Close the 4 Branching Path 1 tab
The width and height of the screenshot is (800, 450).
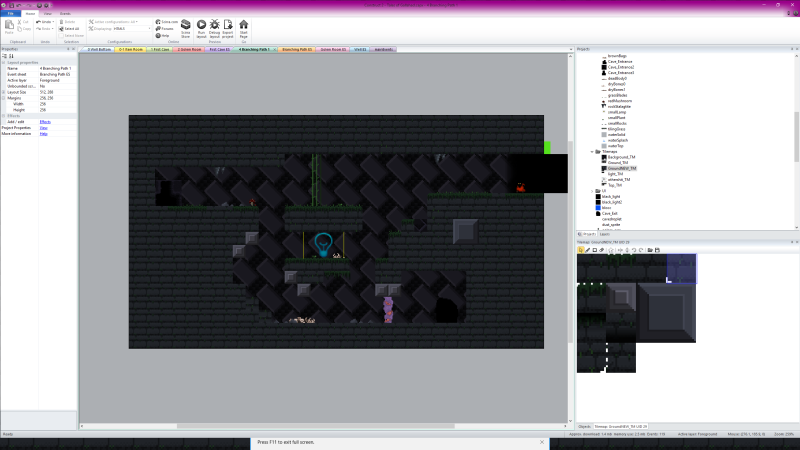(274, 49)
